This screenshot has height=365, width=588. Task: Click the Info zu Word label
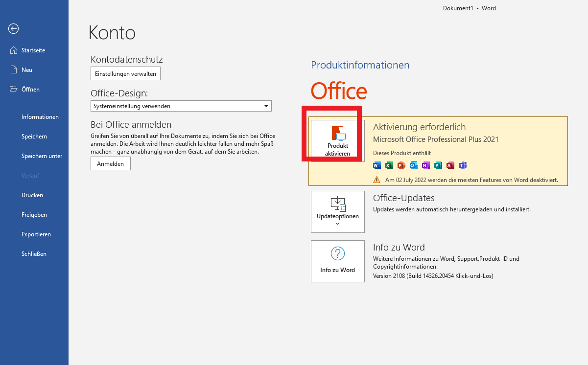pos(338,270)
